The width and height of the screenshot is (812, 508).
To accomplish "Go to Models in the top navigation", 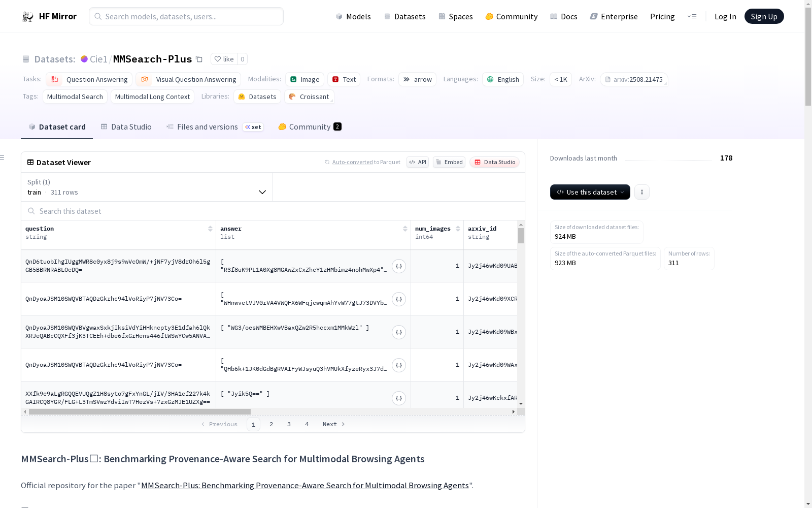I will pyautogui.click(x=353, y=16).
